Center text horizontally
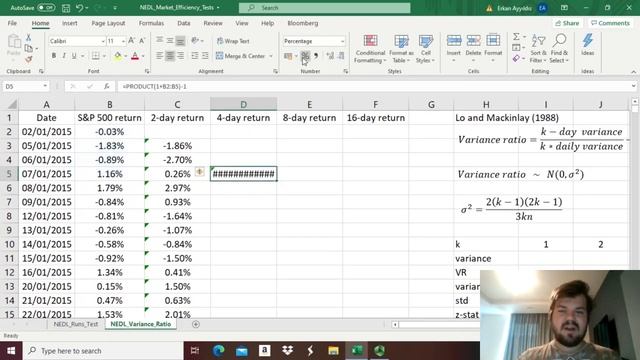Screen dimensions: 640x360 pos(170,56)
